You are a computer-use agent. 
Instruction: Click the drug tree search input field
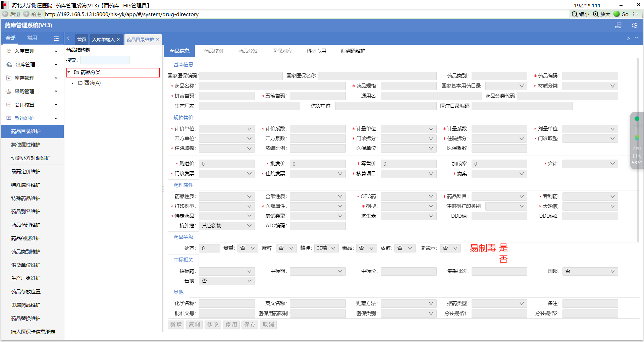tap(105, 60)
